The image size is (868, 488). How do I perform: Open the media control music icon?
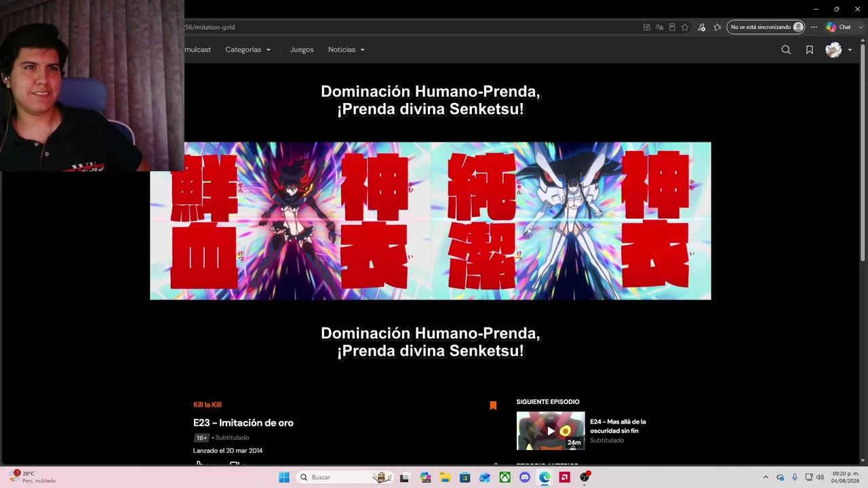[x=701, y=27]
